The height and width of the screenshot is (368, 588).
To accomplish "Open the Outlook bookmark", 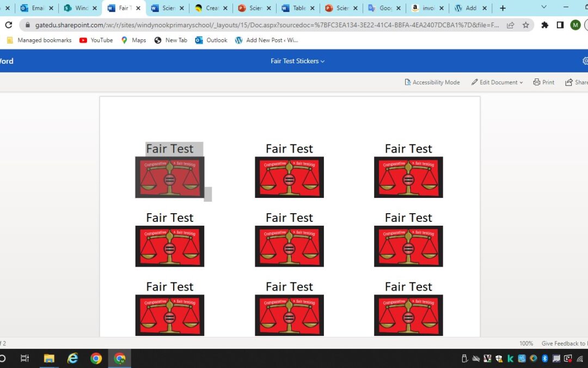I will coord(211,40).
